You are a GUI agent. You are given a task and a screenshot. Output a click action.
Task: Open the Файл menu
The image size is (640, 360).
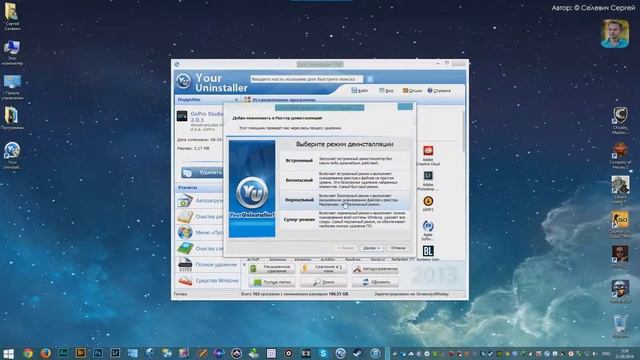click(x=360, y=91)
